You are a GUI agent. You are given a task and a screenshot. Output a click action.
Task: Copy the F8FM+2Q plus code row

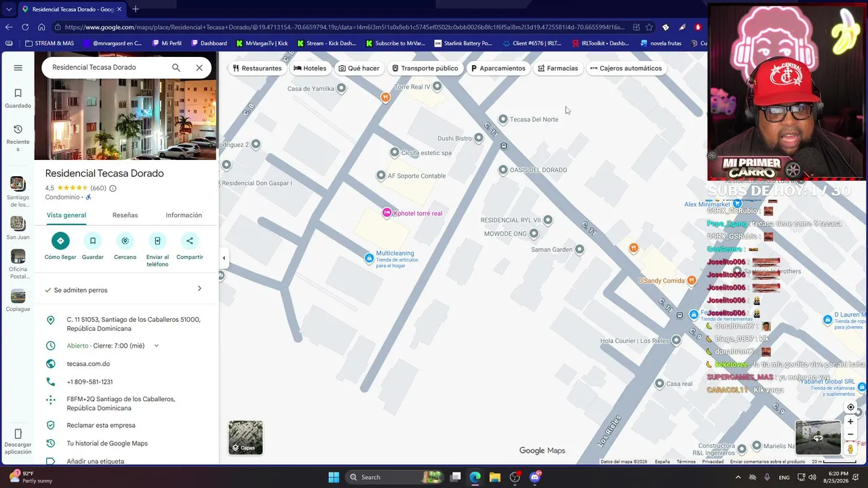[126, 404]
